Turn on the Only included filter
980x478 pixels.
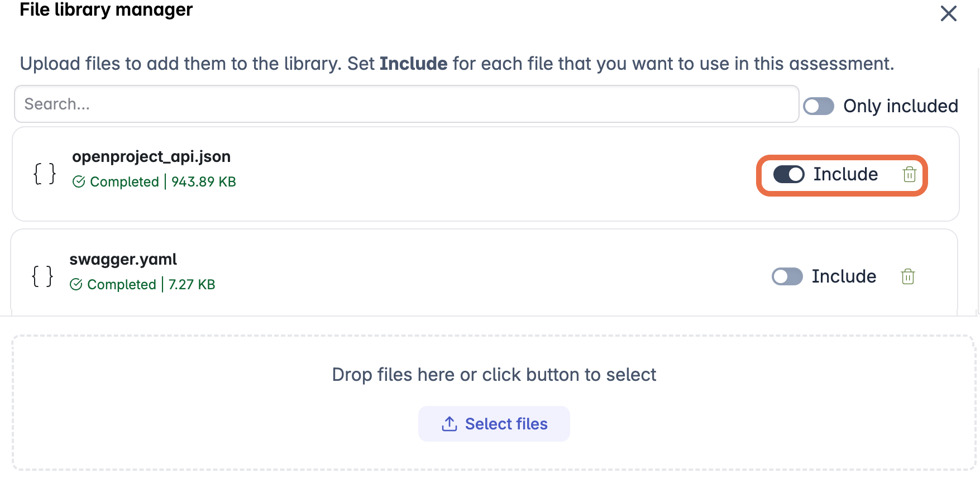click(x=818, y=106)
